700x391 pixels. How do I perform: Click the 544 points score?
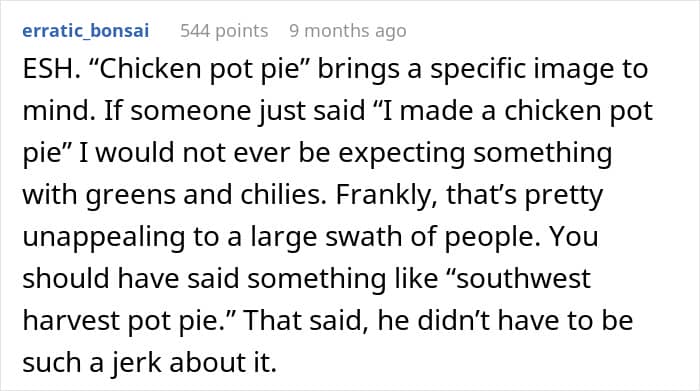pyautogui.click(x=224, y=31)
